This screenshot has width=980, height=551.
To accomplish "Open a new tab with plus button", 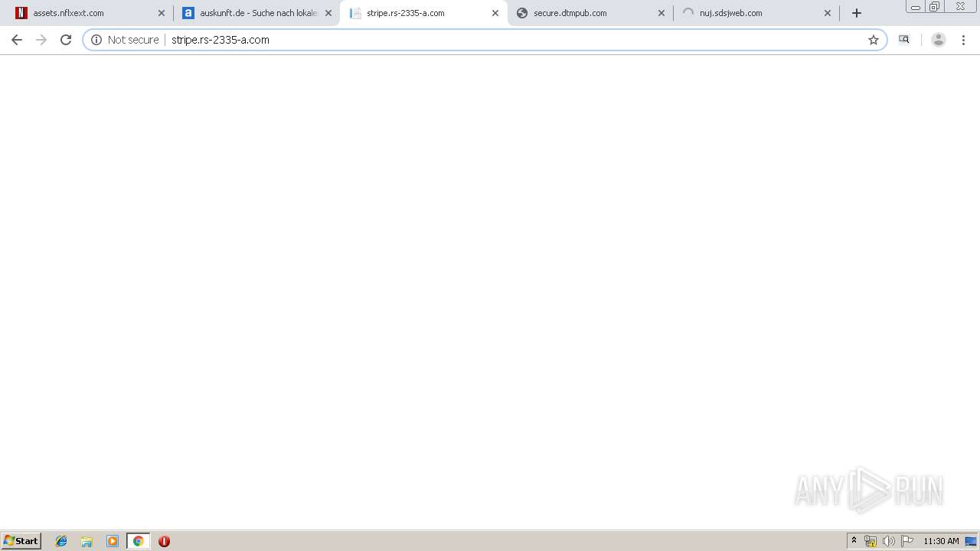I will (x=857, y=13).
